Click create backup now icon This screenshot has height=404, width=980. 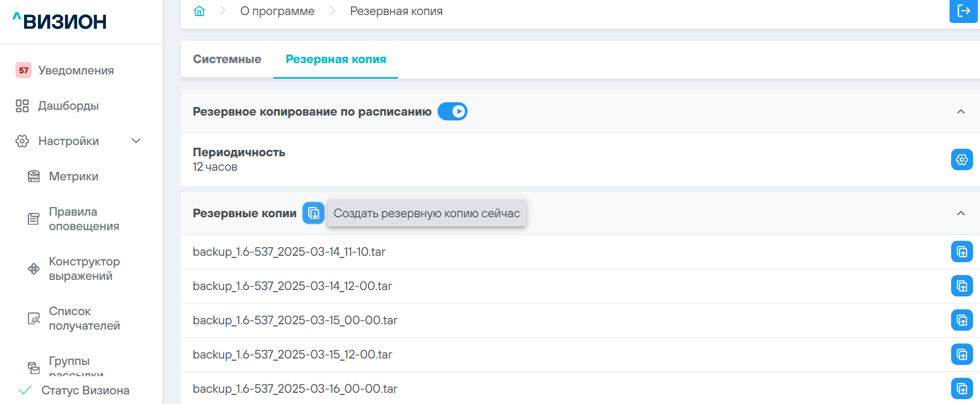point(313,214)
